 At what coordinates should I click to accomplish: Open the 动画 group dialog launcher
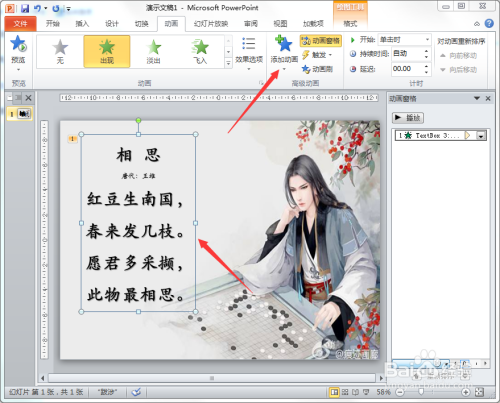click(x=261, y=83)
